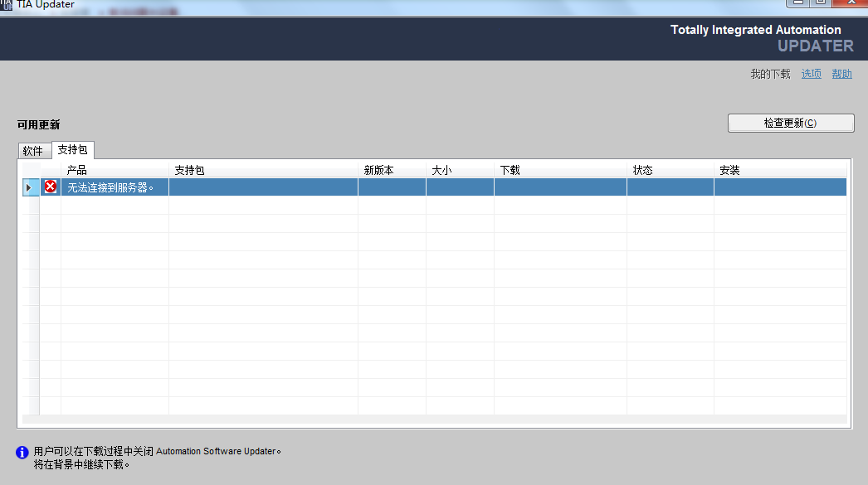868x485 pixels.
Task: Close the TIA Updater window
Action: tap(851, 2)
